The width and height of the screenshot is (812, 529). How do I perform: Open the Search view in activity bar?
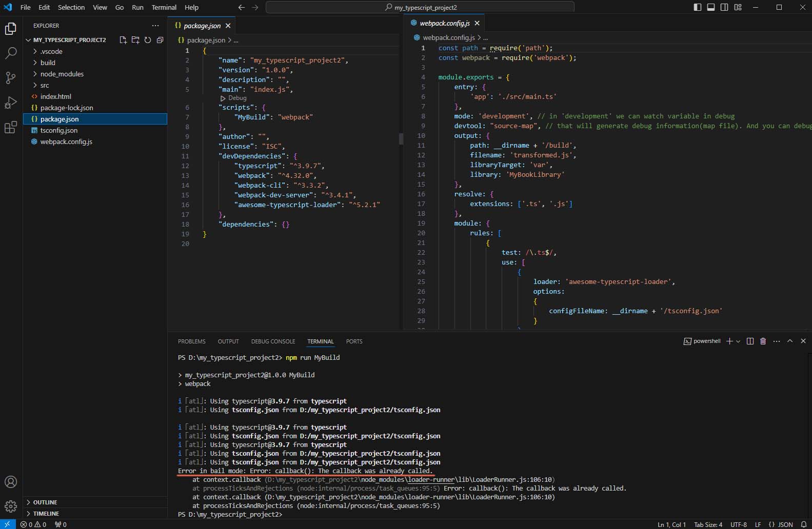click(x=11, y=53)
